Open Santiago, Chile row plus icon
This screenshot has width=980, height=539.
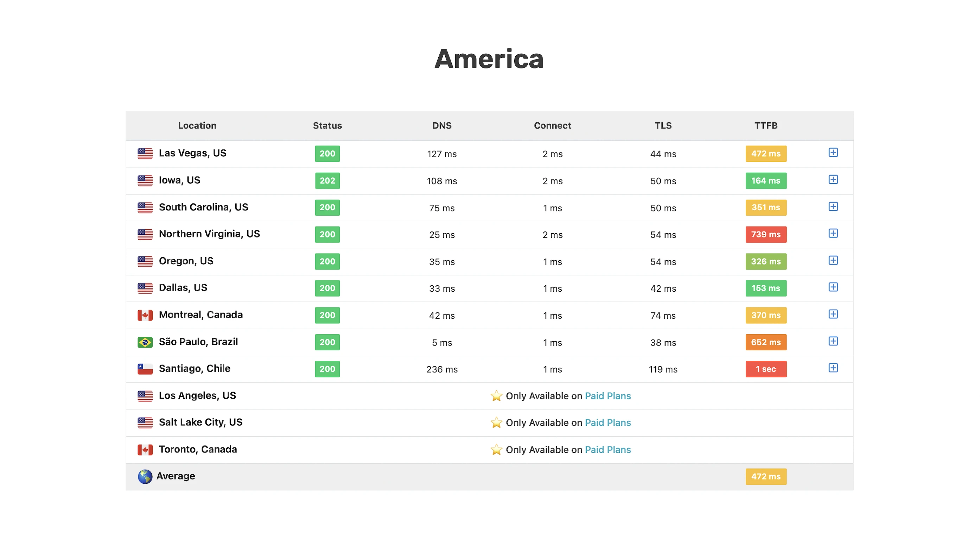[833, 368]
